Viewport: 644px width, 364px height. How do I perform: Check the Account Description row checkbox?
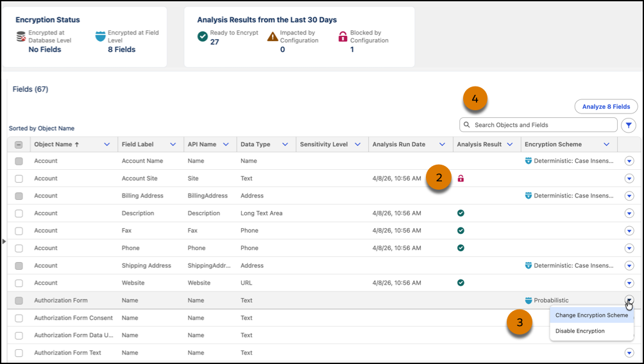[19, 213]
